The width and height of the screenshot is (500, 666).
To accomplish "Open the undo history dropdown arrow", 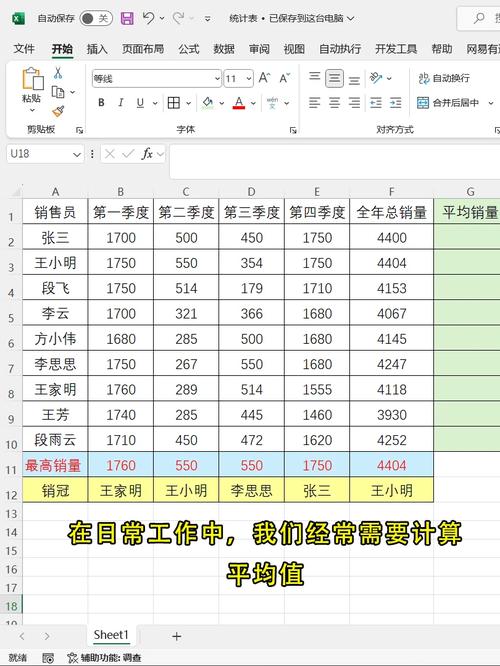I will pos(162,19).
